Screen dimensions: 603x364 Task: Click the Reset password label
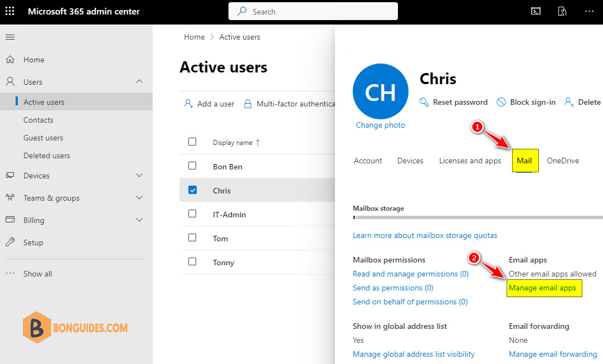pyautogui.click(x=460, y=102)
